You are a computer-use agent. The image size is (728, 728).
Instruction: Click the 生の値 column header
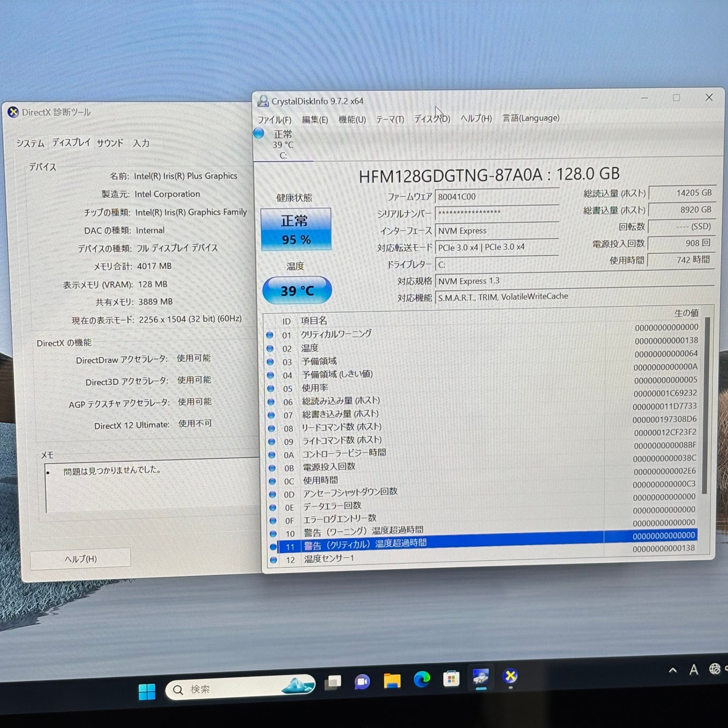click(x=686, y=313)
